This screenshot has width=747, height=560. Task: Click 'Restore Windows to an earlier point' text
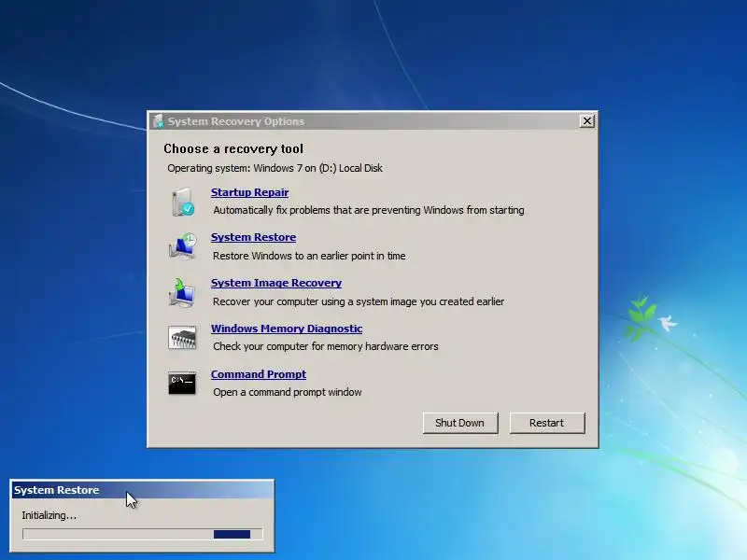click(x=309, y=256)
